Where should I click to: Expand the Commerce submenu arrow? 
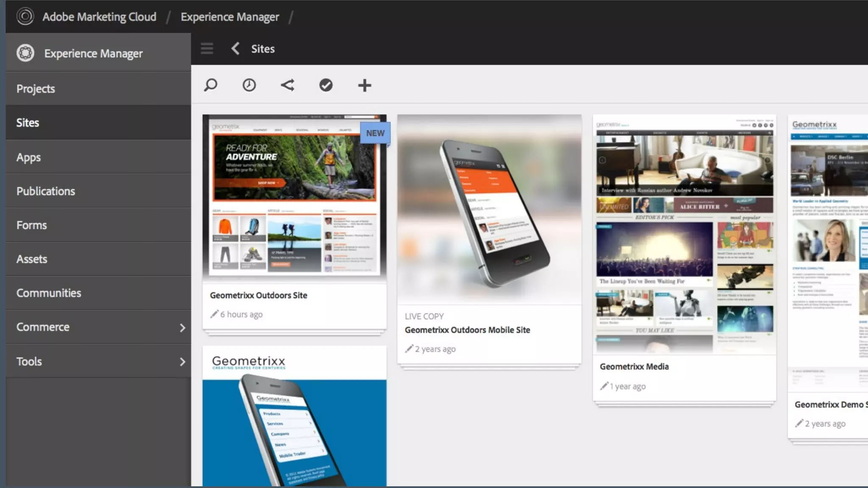click(182, 327)
